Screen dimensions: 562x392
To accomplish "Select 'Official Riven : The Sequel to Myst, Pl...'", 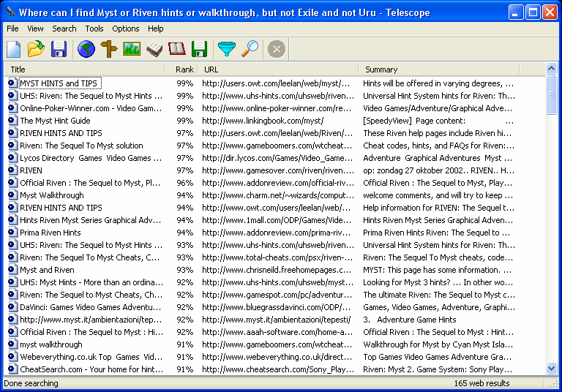I will pyautogui.click(x=90, y=183).
